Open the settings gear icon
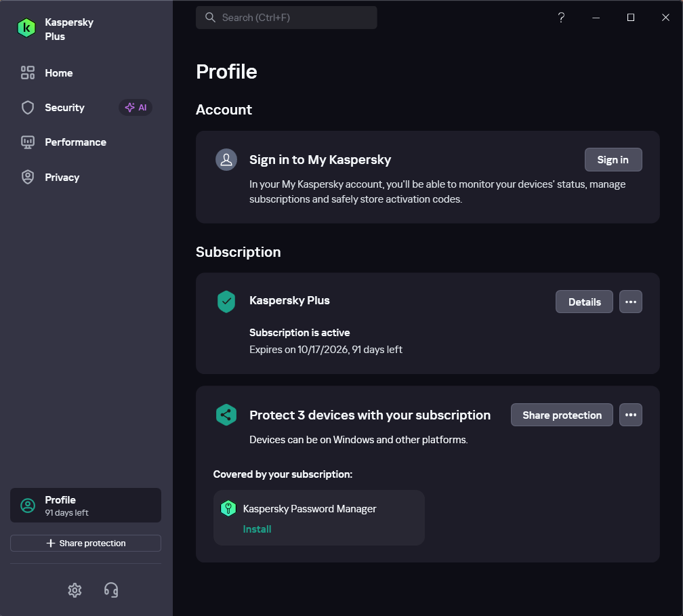 pos(75,590)
